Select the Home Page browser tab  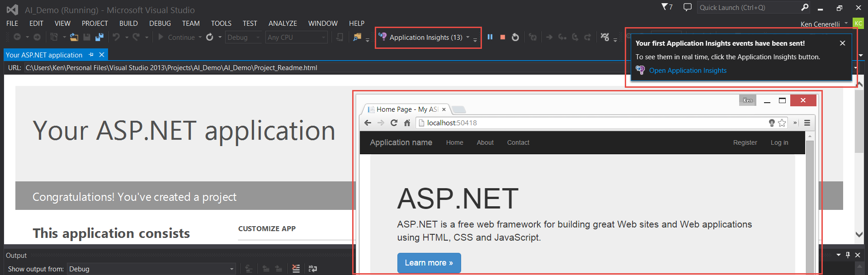click(x=407, y=109)
